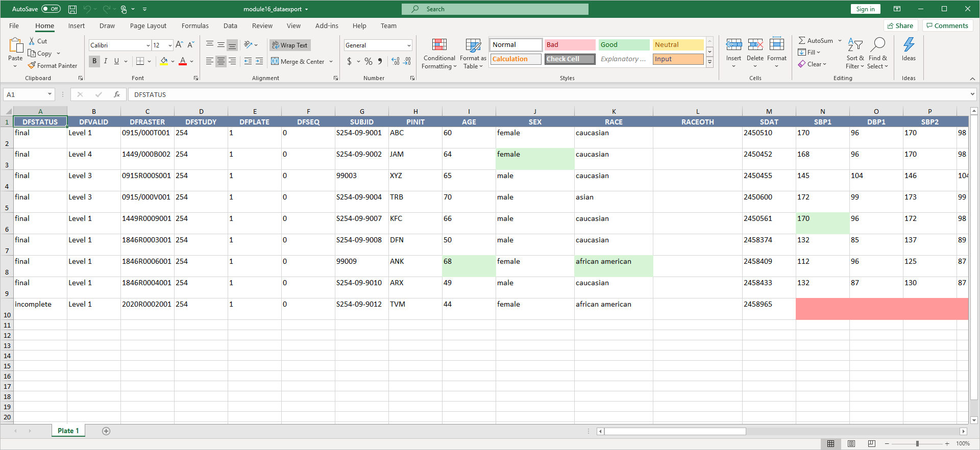Click the Sign in button
Viewport: 980px width, 450px height.
pyautogui.click(x=865, y=9)
